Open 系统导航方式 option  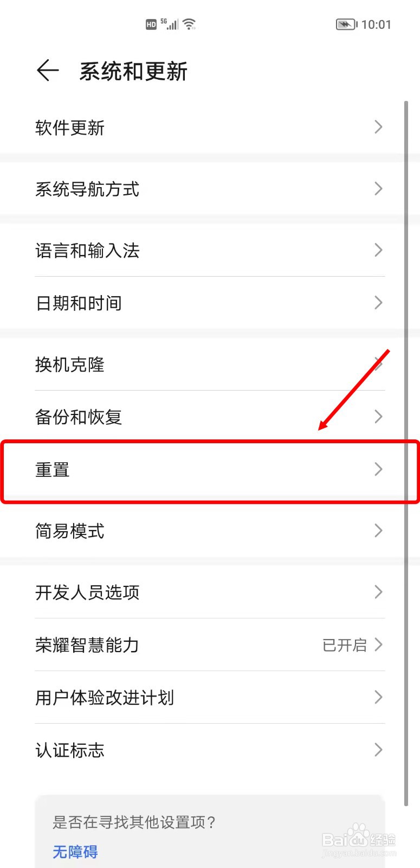point(210,189)
